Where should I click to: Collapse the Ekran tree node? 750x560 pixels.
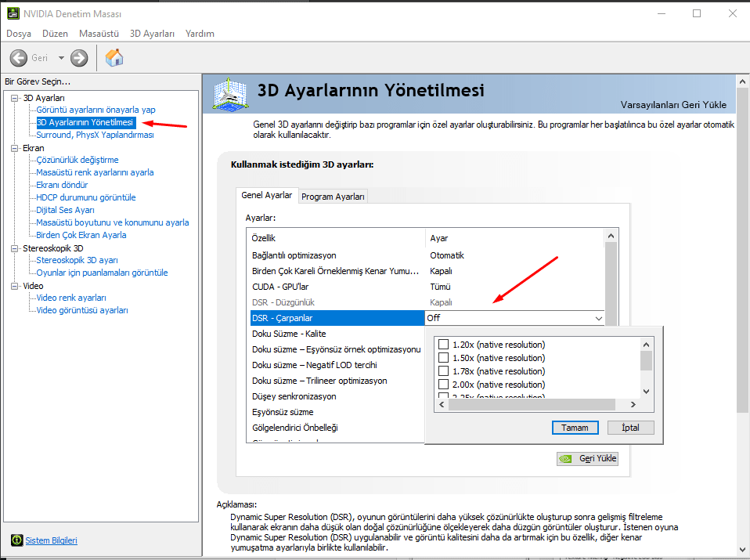[14, 148]
